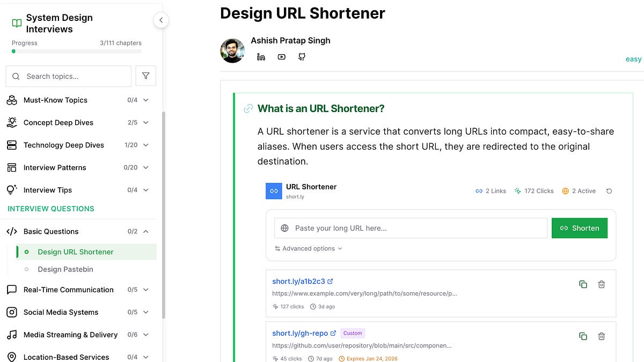Open the author's YouTube icon

(x=282, y=57)
